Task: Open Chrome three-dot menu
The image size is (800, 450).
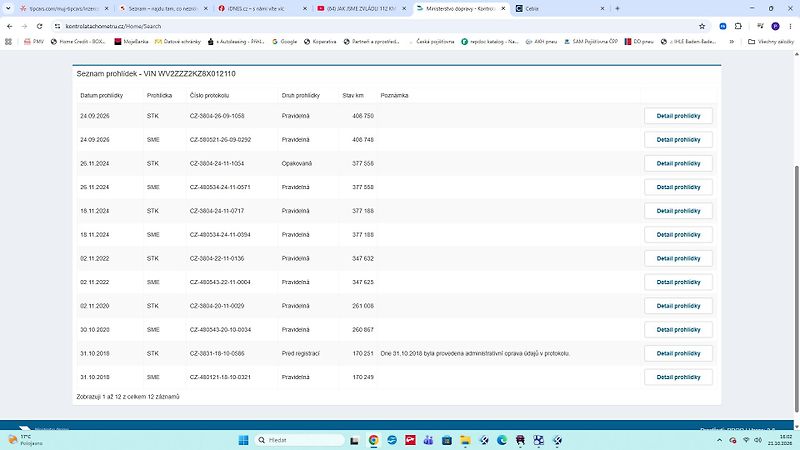Action: pos(790,26)
